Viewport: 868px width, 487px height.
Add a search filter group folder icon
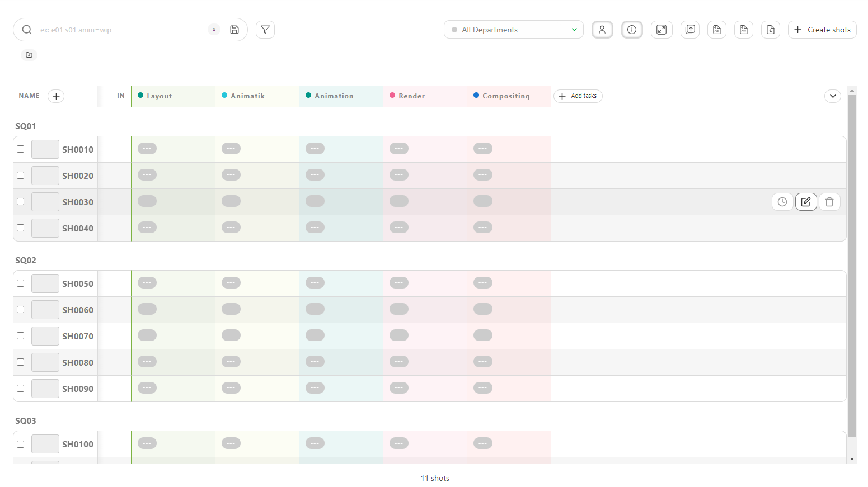pyautogui.click(x=29, y=55)
